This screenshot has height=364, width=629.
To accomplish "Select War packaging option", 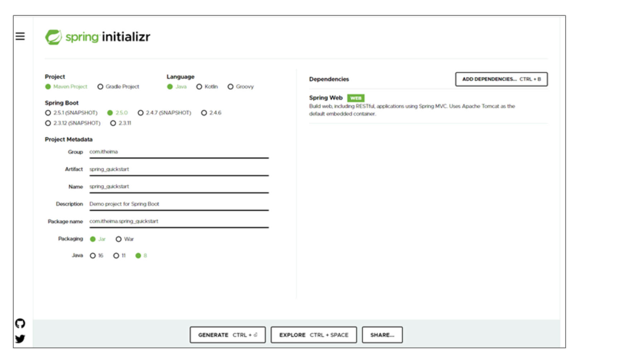I will (118, 239).
